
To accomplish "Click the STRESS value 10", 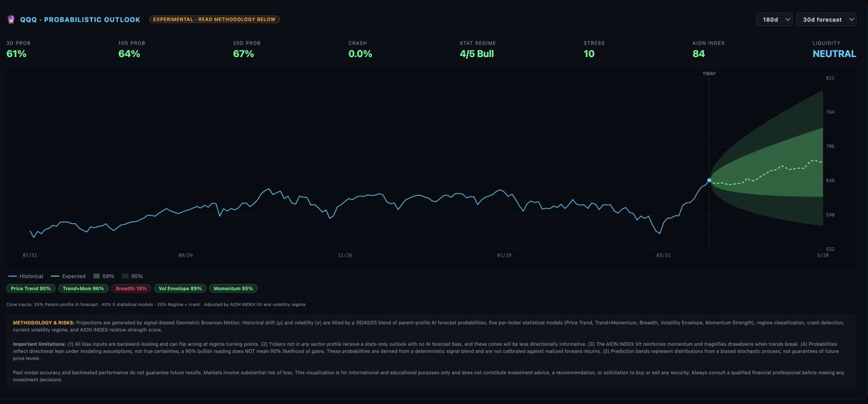I will tap(589, 53).
